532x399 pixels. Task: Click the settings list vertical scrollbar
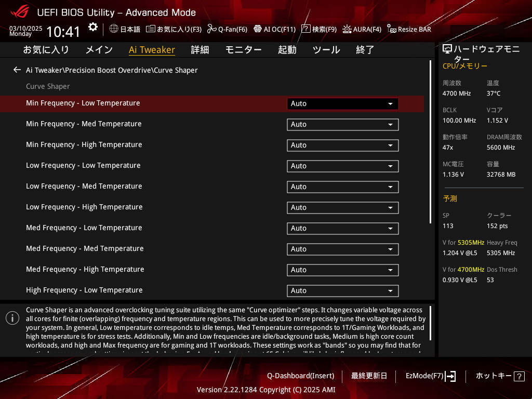coord(431,142)
